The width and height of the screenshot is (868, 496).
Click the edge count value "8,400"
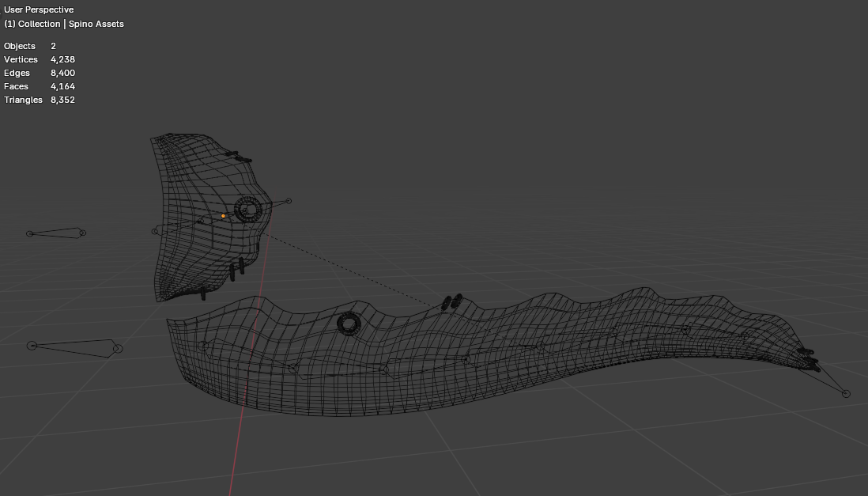click(x=62, y=73)
